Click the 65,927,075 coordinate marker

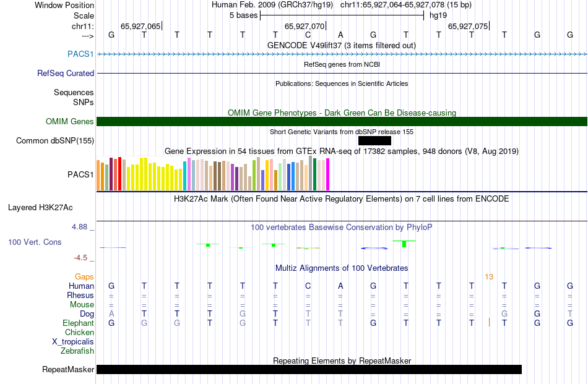coord(468,26)
